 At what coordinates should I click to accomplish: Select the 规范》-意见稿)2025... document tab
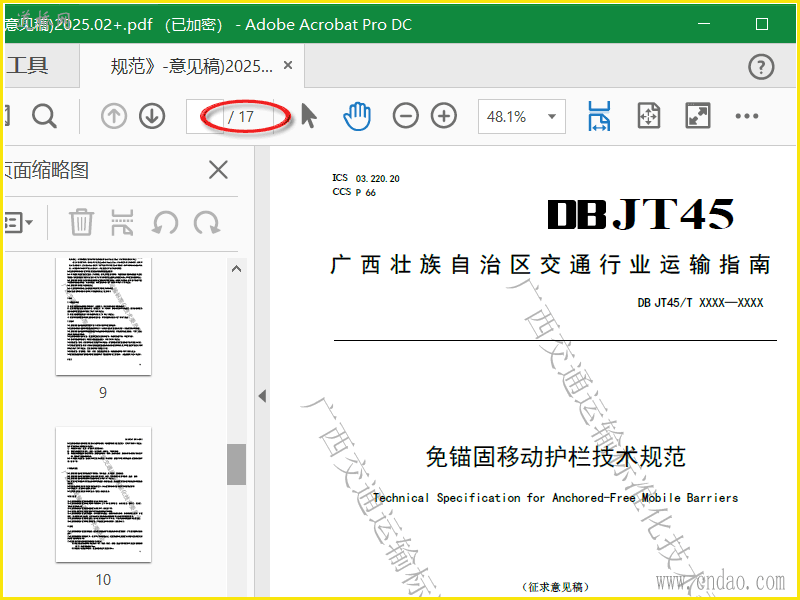(192, 66)
